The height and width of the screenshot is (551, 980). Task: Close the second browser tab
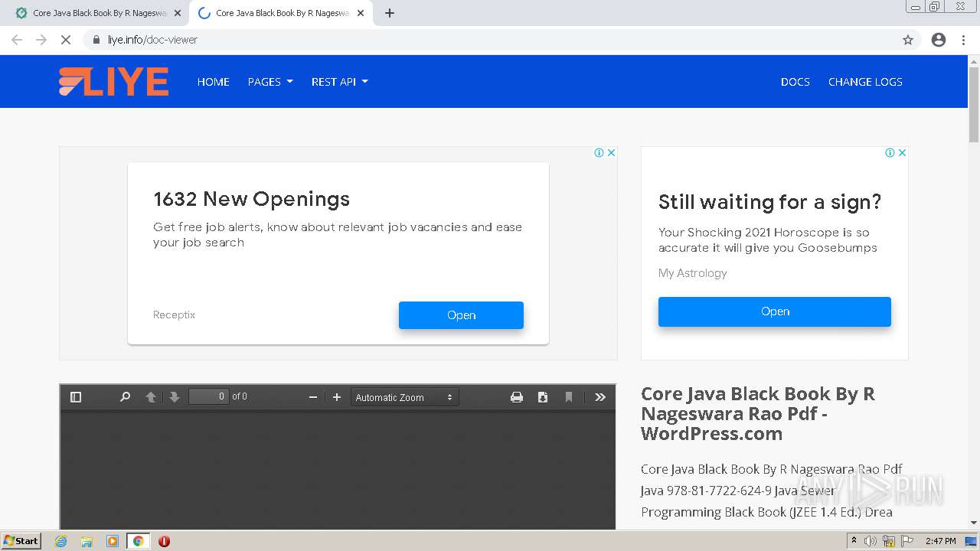(361, 13)
